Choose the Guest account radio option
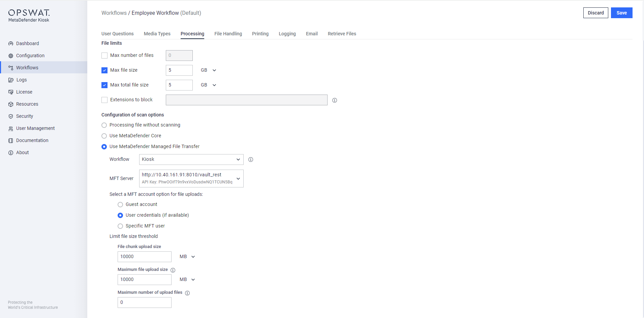 (x=120, y=205)
